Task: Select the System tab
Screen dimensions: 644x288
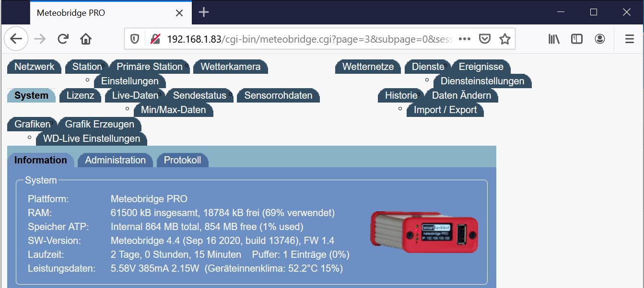Action: (x=31, y=95)
